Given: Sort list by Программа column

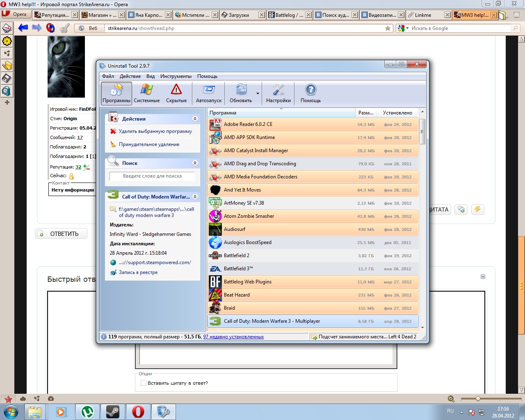Looking at the screenshot, I should coord(281,113).
